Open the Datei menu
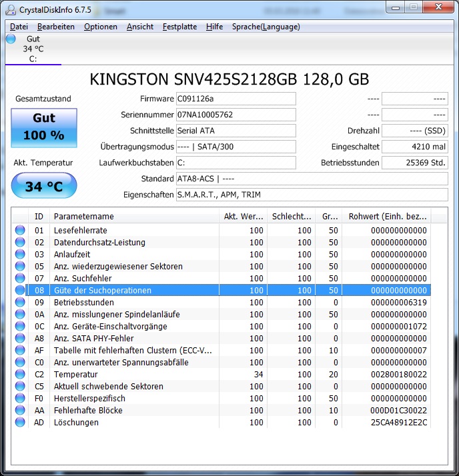 pyautogui.click(x=19, y=27)
